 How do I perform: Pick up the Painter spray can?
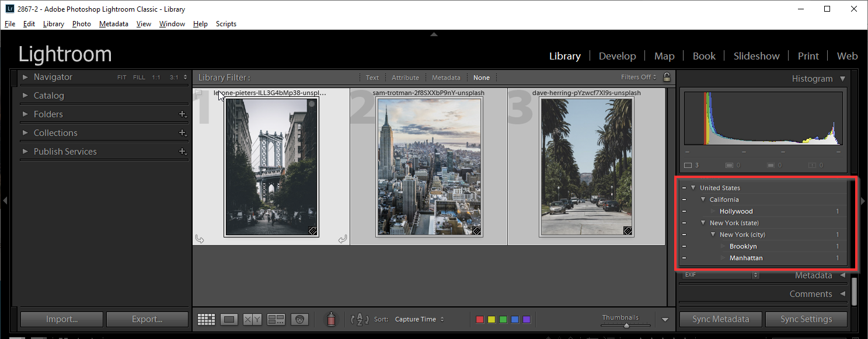pyautogui.click(x=331, y=319)
